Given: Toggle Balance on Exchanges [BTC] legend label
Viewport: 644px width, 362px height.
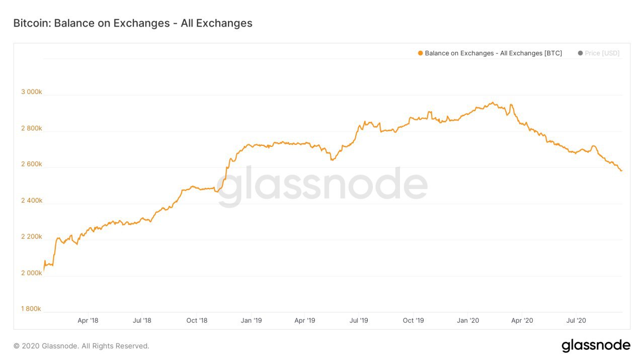Looking at the screenshot, I should [493, 53].
